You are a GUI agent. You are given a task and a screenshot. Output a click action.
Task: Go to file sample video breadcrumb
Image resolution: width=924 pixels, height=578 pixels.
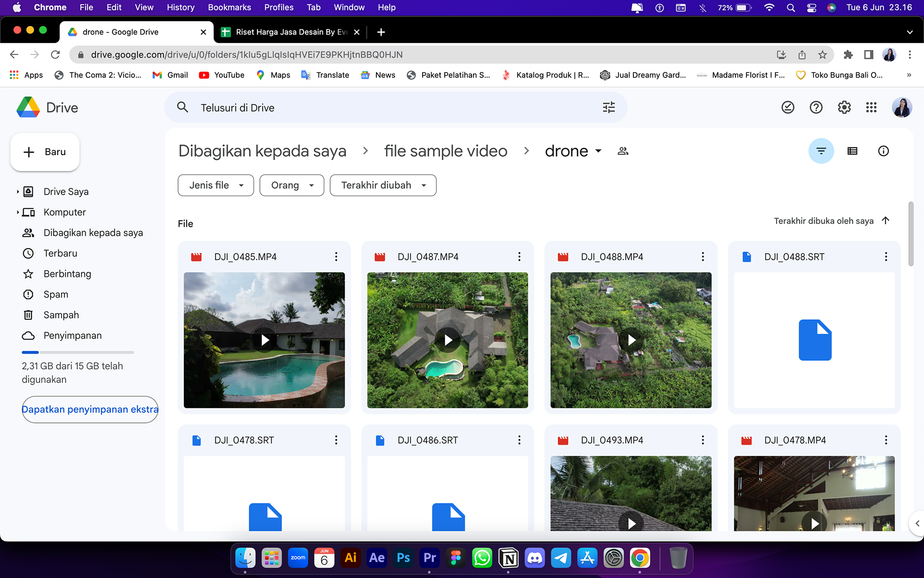[x=446, y=151]
